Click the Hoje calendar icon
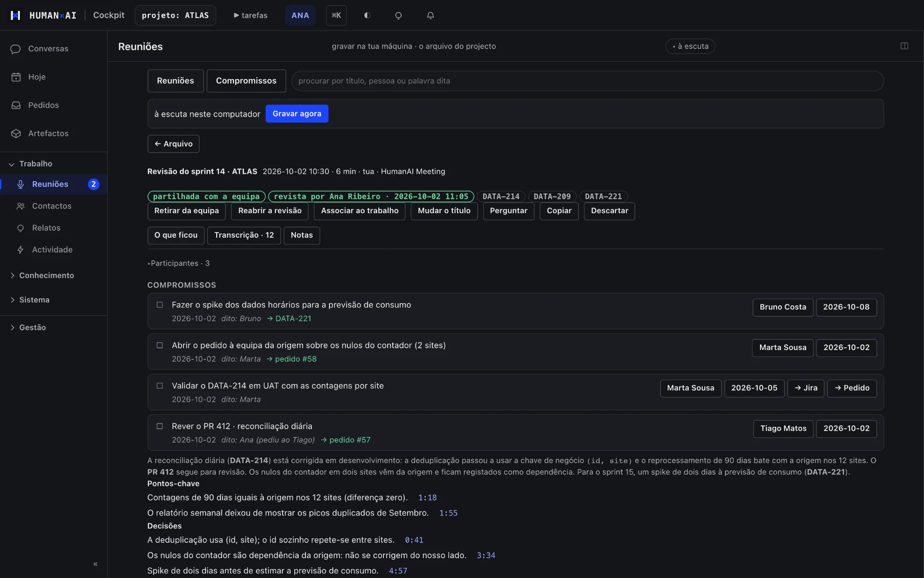 point(16,77)
